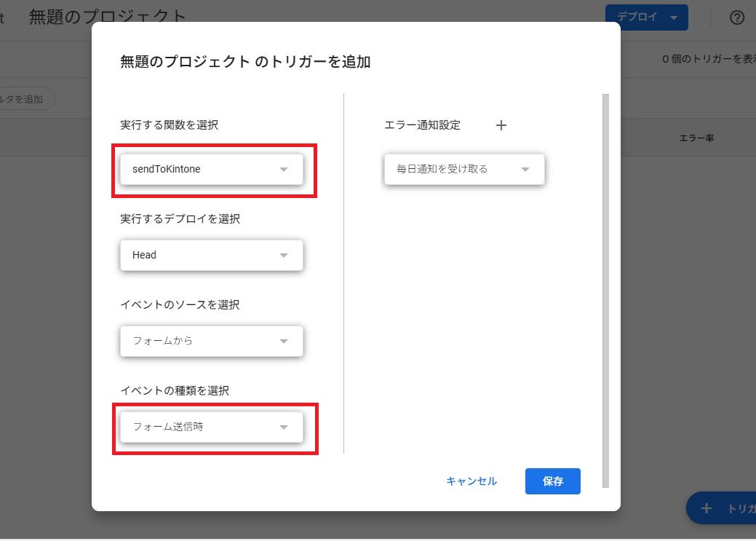Open the フォーム送信時 event type dropdown
Viewport: 756px width, 541px height.
point(211,427)
